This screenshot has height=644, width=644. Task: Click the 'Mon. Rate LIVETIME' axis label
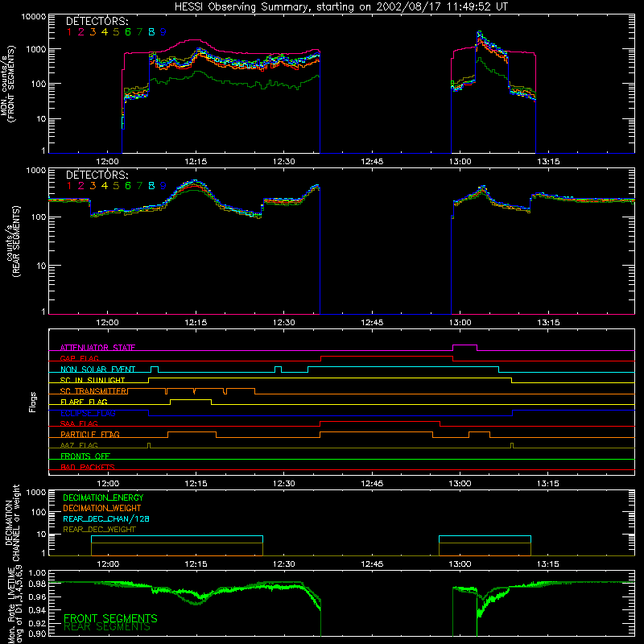tap(11, 605)
